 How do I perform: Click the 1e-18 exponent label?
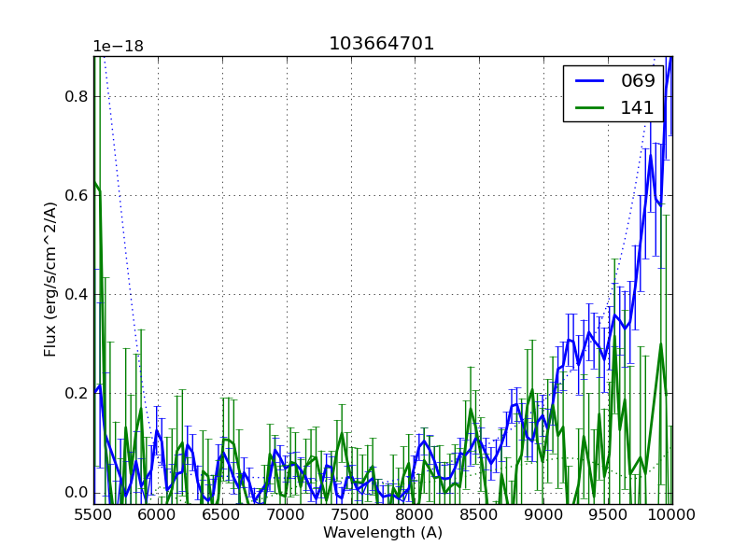coord(118,47)
